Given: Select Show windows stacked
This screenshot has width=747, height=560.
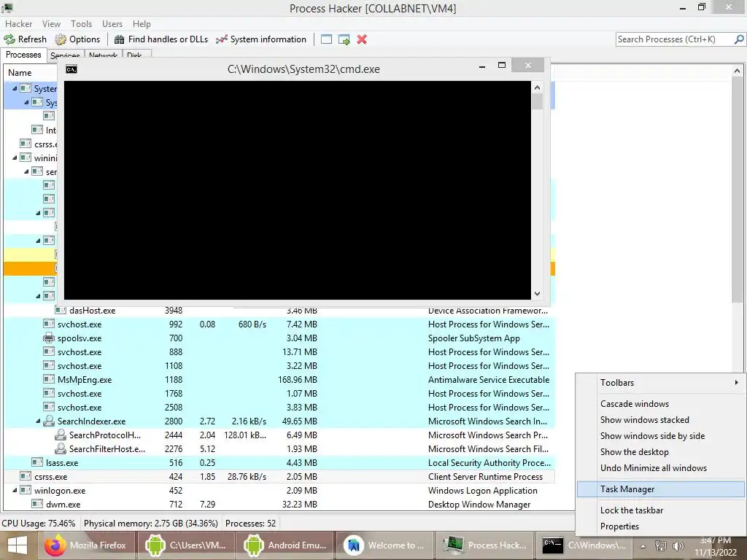Looking at the screenshot, I should click(x=661, y=419).
